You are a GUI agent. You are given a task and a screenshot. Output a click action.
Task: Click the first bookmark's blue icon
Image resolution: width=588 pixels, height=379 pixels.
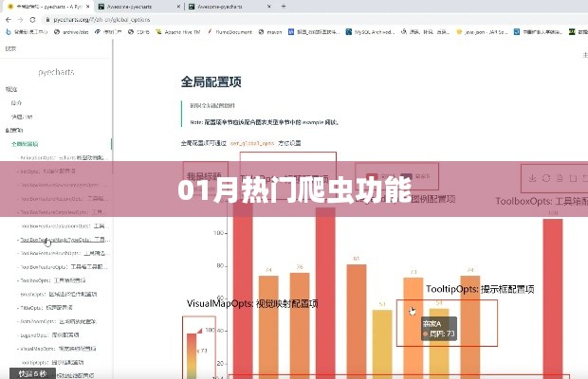9,32
